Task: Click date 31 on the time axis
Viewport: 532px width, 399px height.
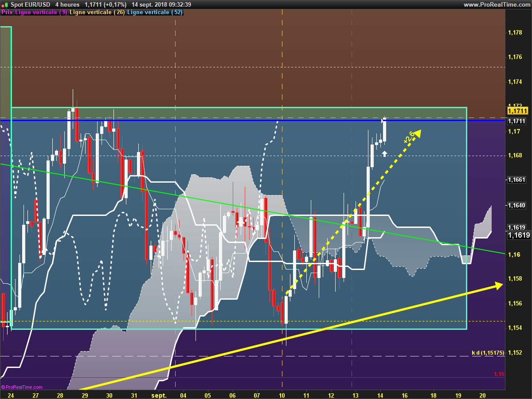Action: [x=135, y=395]
